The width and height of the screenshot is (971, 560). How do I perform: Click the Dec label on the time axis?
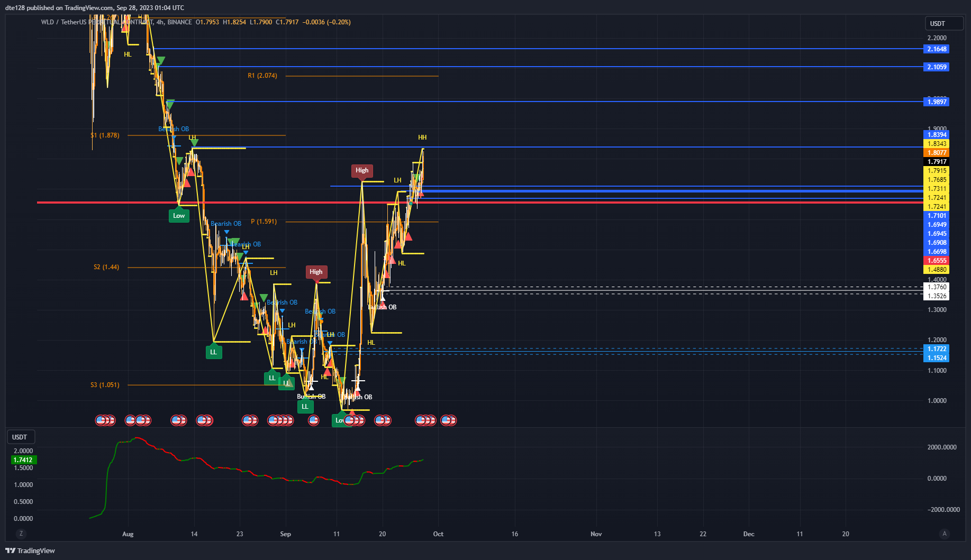(x=749, y=534)
